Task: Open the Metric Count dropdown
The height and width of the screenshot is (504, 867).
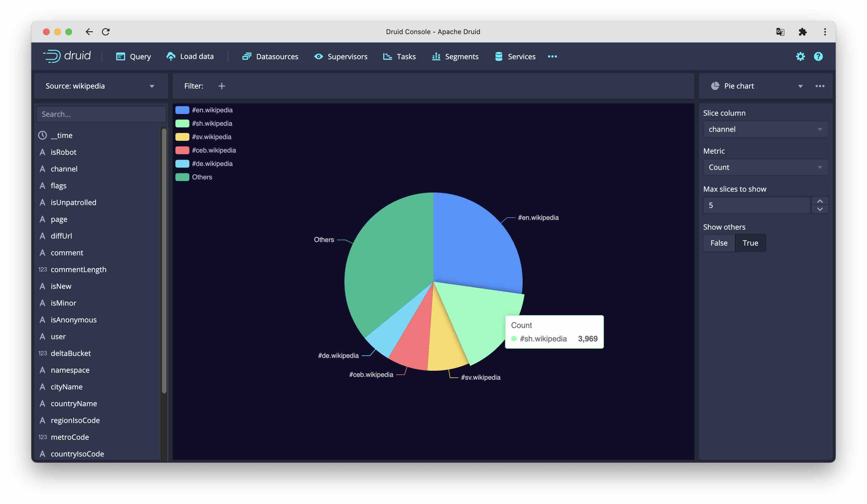Action: click(765, 167)
